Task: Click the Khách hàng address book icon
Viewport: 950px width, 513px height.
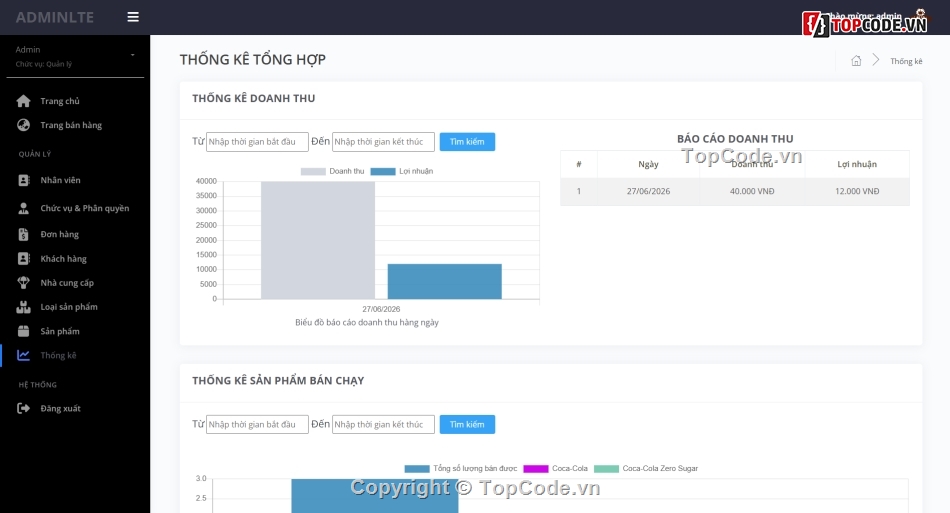Action: 24,259
